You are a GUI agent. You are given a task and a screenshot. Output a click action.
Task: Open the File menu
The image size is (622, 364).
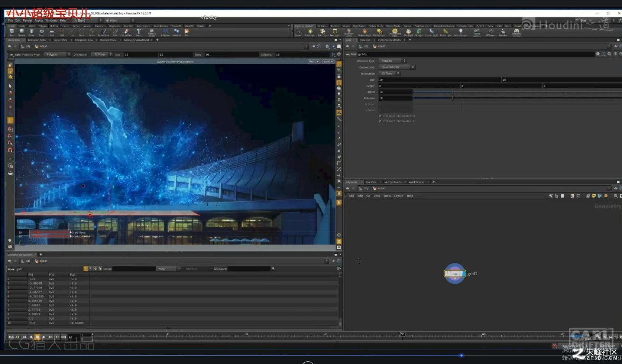[10, 20]
